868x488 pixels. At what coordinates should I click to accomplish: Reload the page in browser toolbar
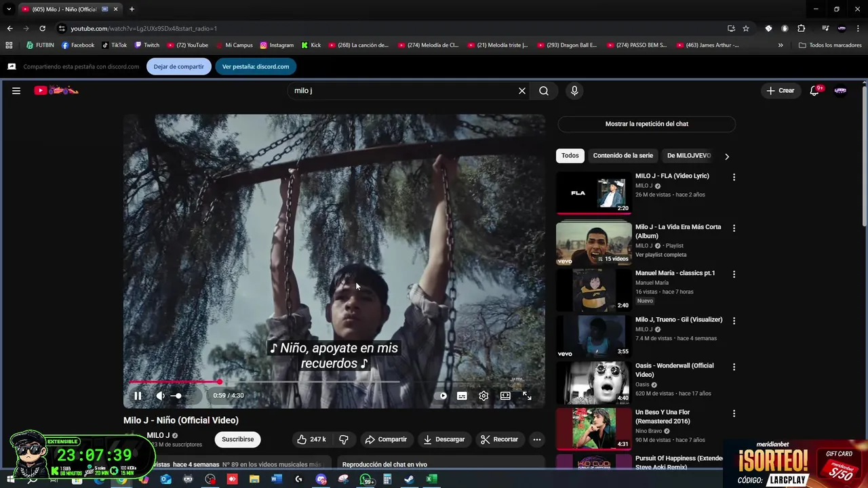[x=42, y=28]
